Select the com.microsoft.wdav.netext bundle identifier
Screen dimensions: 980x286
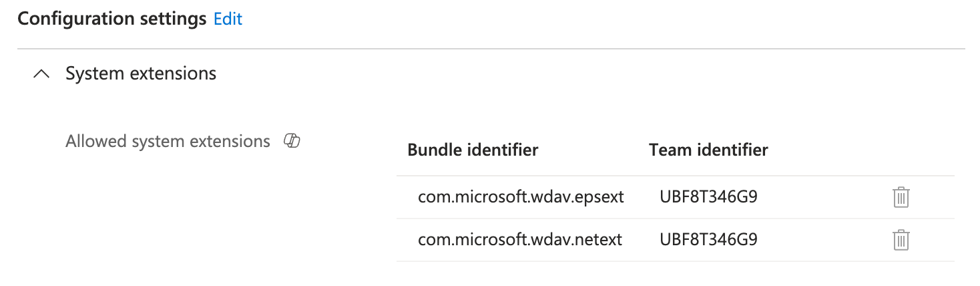coord(520,239)
